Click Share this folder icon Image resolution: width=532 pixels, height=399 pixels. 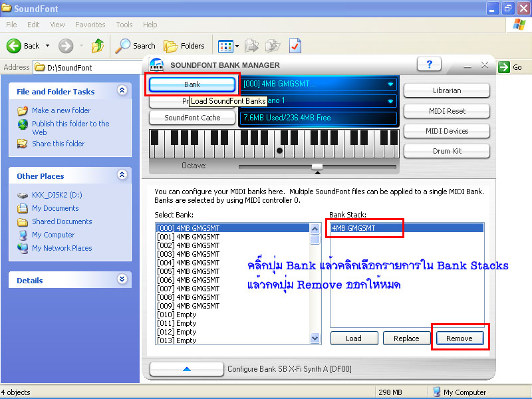(23, 144)
